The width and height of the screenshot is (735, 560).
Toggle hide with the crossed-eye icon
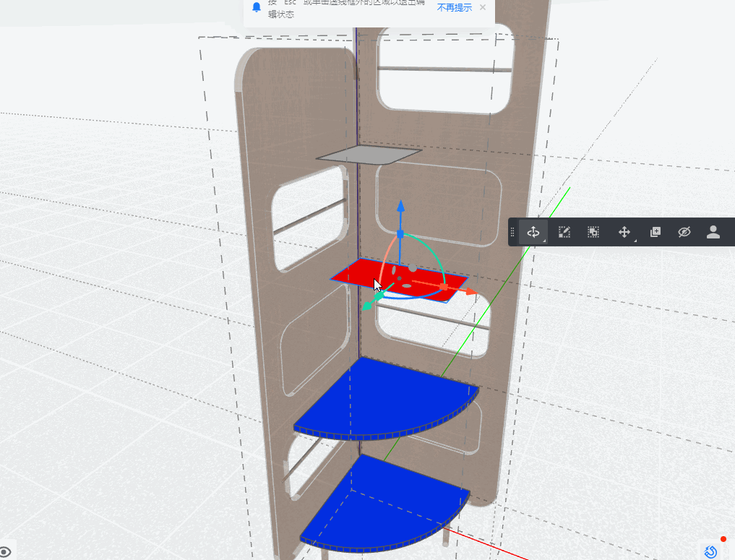(x=684, y=232)
